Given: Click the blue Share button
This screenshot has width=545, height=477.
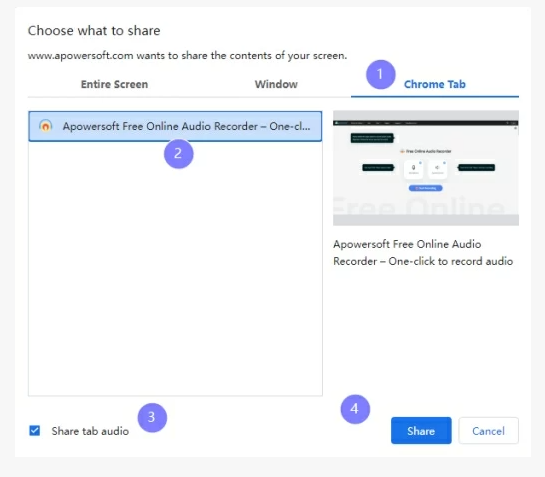Looking at the screenshot, I should 421,431.
